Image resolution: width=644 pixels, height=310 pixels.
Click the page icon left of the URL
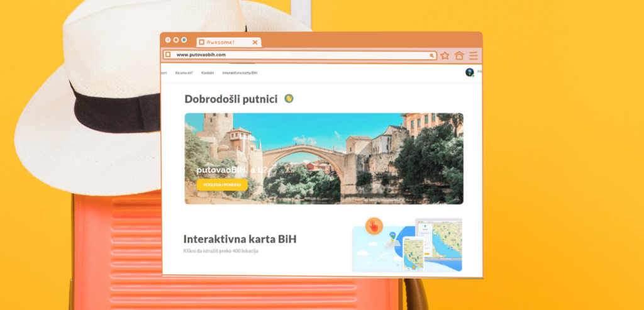point(168,55)
